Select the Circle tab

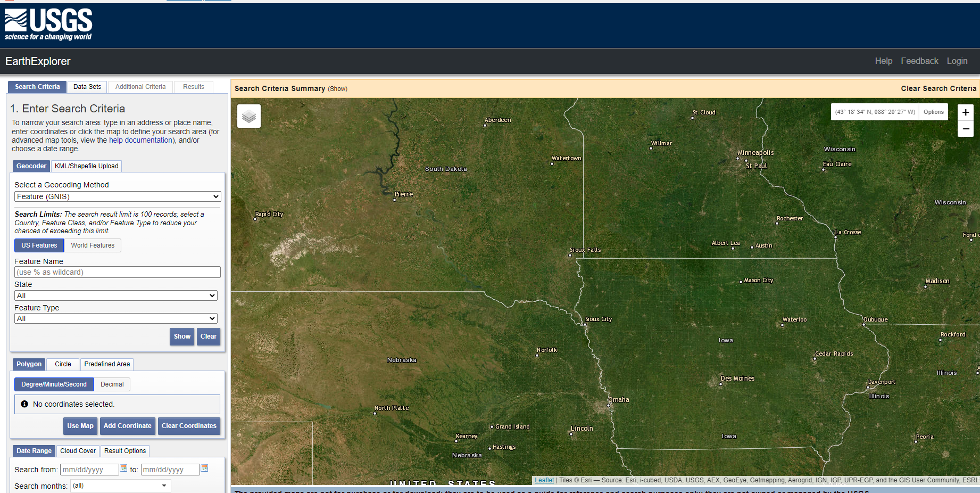coord(63,364)
